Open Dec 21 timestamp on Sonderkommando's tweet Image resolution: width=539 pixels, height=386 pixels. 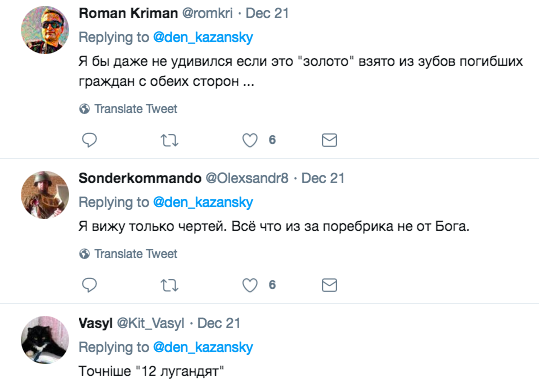tap(323, 178)
